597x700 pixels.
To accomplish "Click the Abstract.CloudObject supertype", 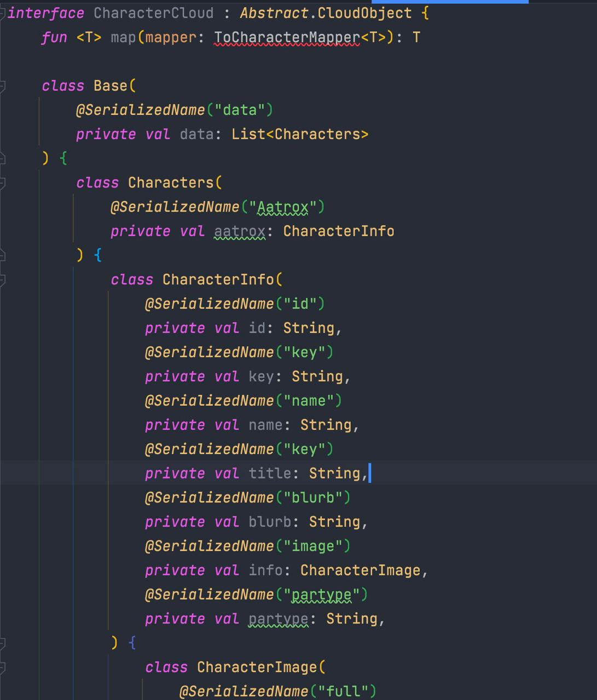I will (x=326, y=13).
